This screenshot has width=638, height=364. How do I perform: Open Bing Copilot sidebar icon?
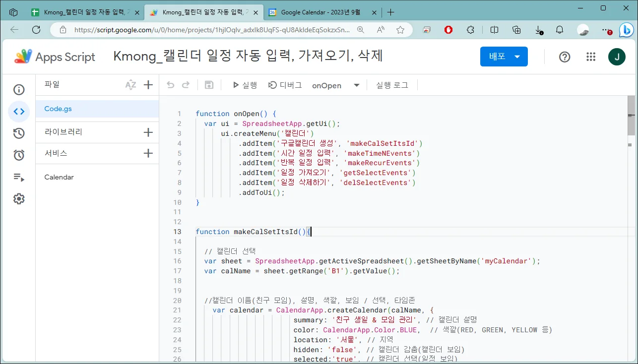(x=626, y=30)
